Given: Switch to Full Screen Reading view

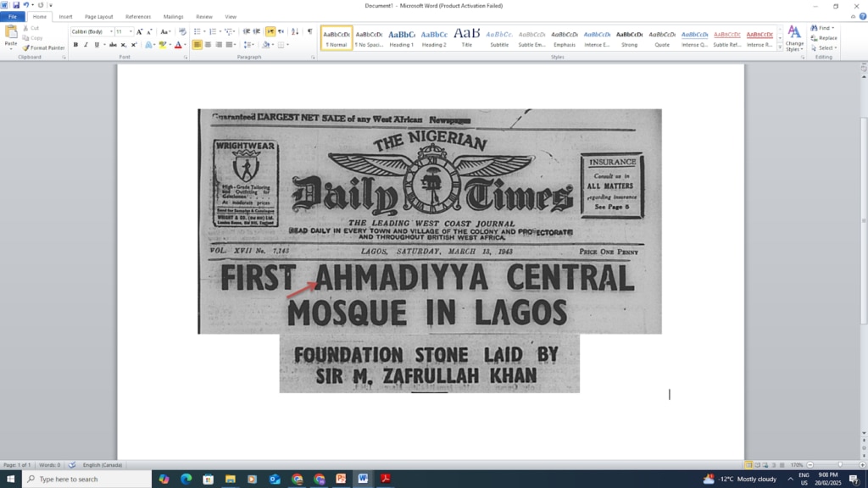Looking at the screenshot, I should tap(757, 465).
